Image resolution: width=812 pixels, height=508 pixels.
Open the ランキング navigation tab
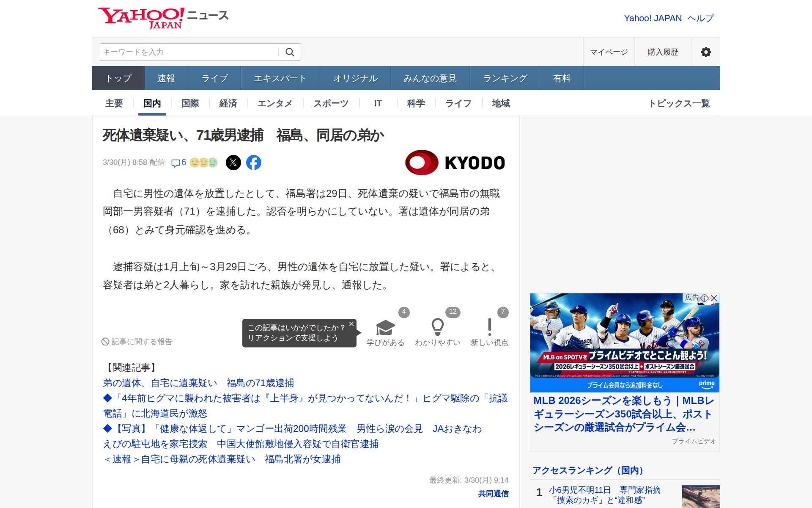coord(505,78)
